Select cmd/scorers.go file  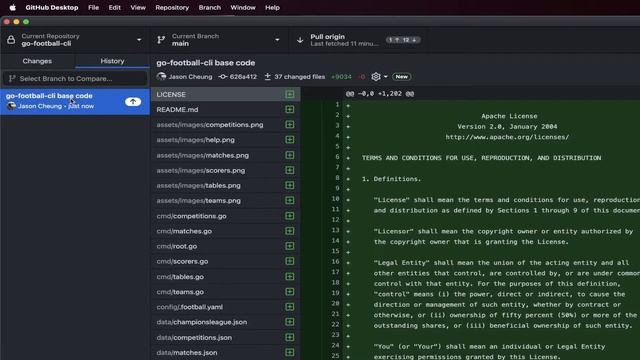coord(226,261)
